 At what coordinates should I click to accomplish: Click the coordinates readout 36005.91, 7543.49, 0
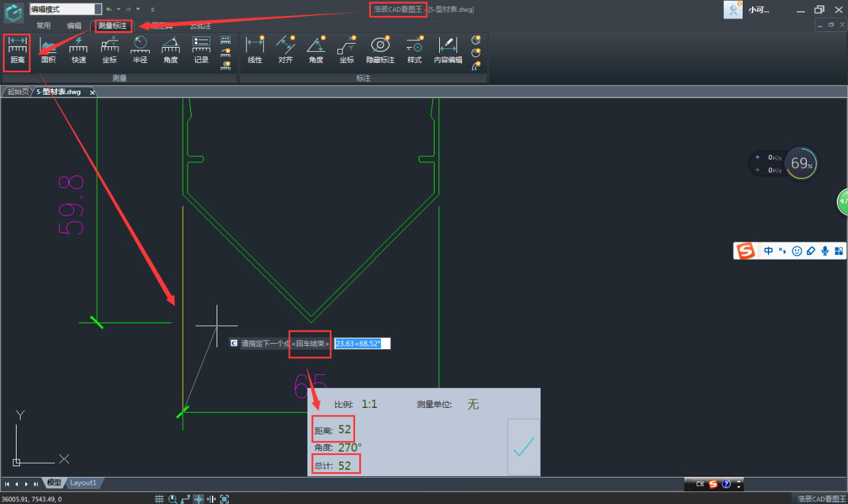pos(32,499)
